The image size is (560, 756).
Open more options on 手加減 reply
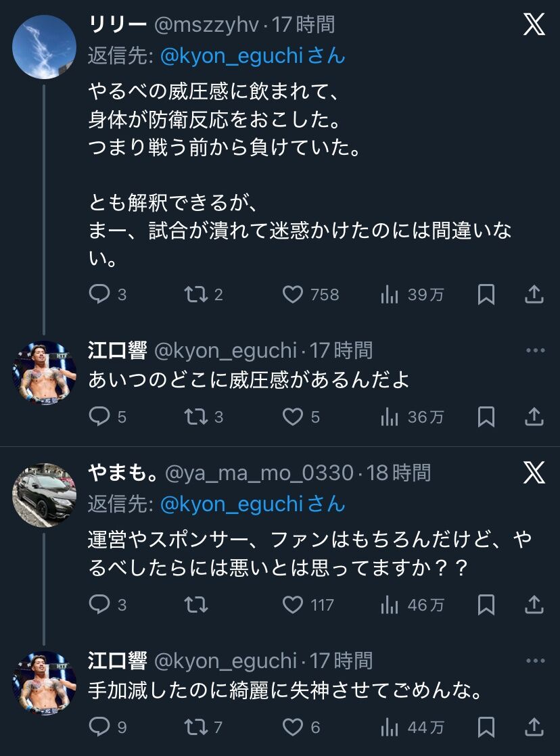pos(536,661)
